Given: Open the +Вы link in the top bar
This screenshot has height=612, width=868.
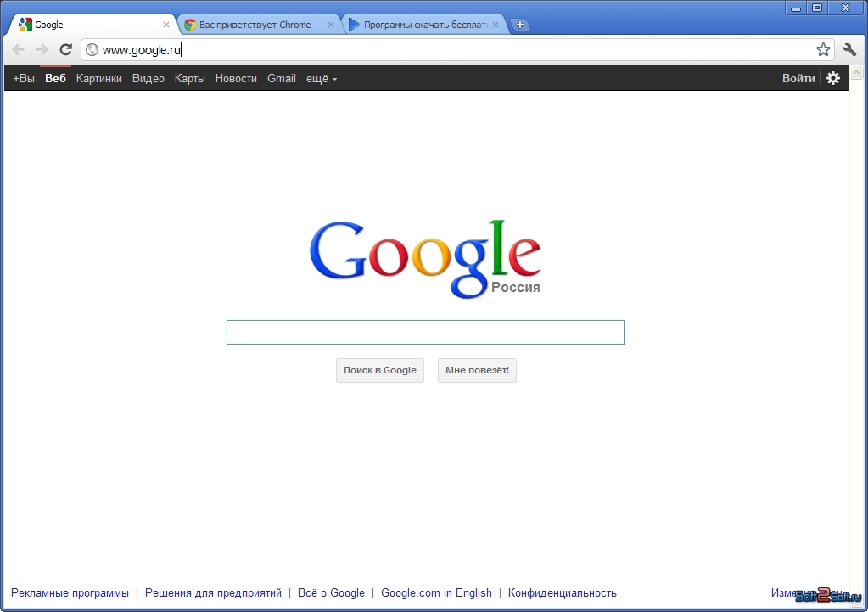Looking at the screenshot, I should pyautogui.click(x=24, y=79).
